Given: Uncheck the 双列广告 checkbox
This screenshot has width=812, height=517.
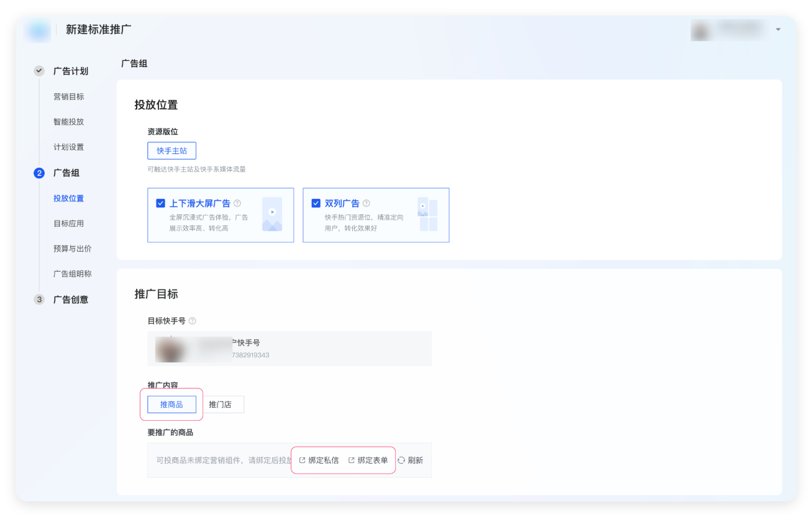Looking at the screenshot, I should [x=316, y=203].
